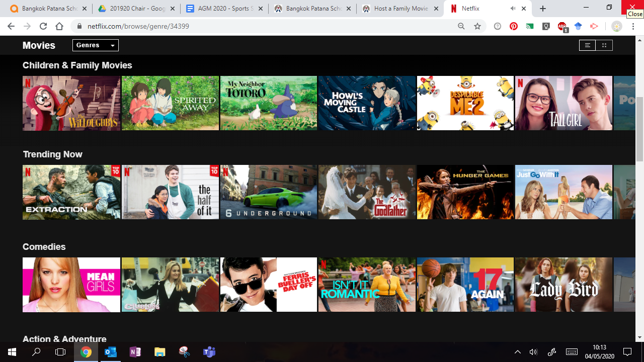
Task: Reload the Netflix page
Action: click(x=43, y=26)
